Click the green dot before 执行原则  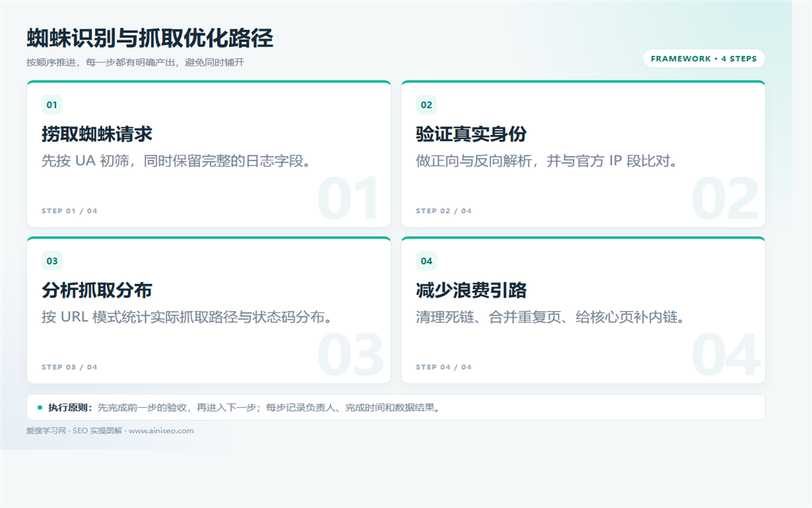point(40,407)
